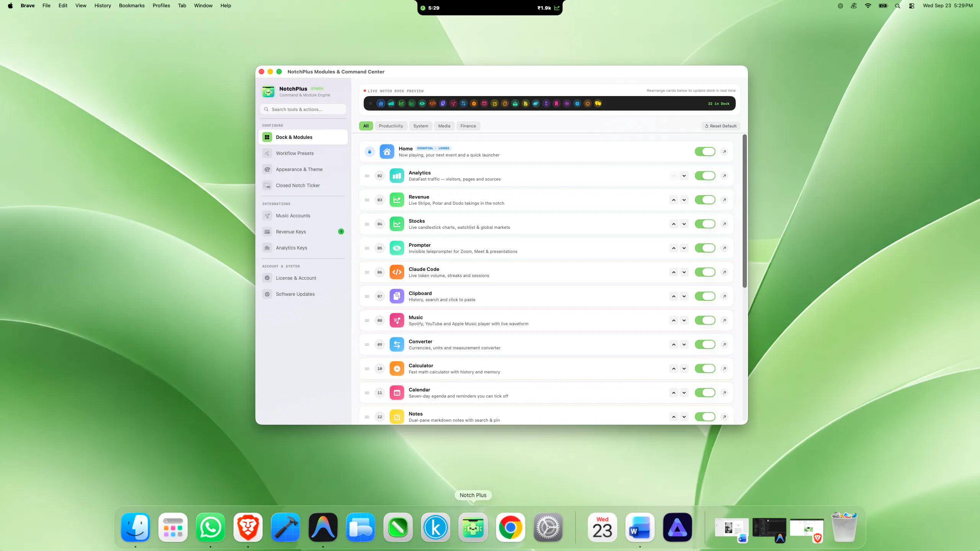
Task: Click the Music note icon in dock preview
Action: pyautogui.click(x=453, y=103)
